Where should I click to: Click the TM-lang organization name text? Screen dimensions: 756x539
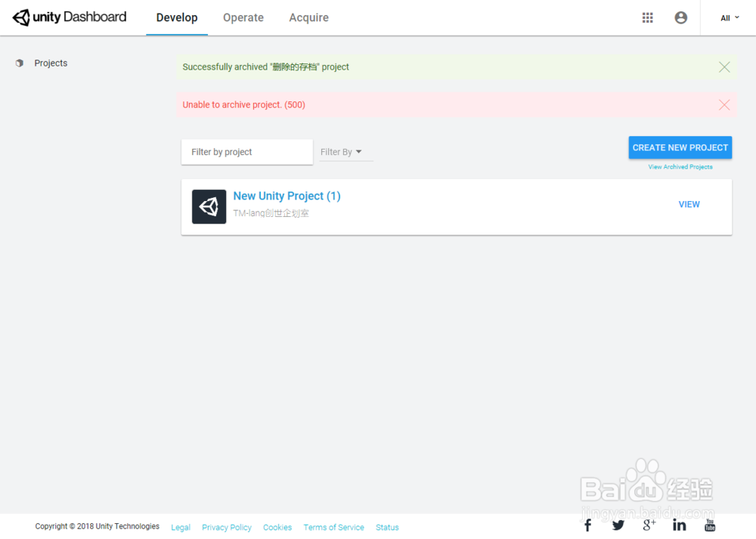point(271,213)
